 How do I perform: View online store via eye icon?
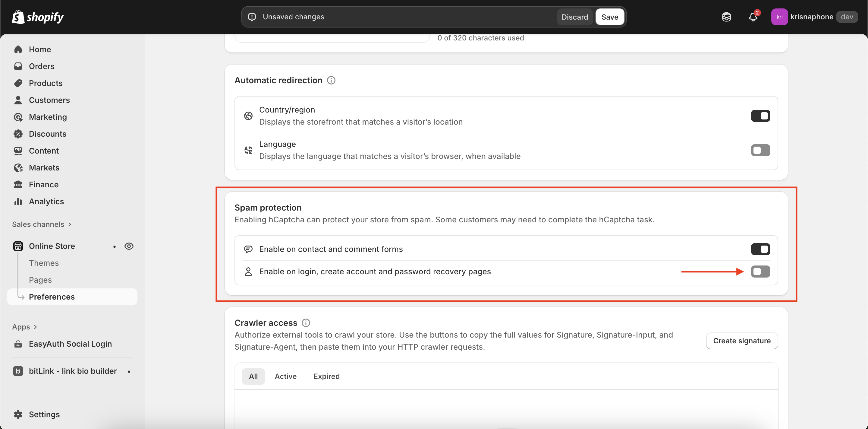[129, 246]
